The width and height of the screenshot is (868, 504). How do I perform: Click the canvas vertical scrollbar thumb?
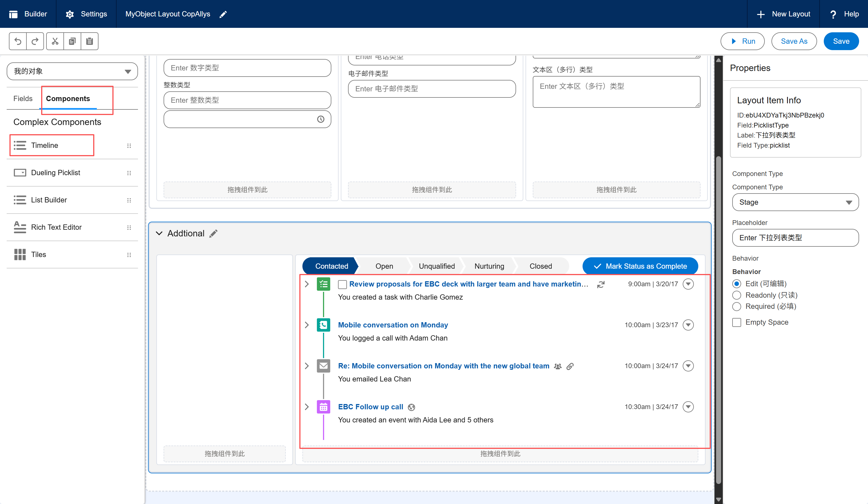coord(719,320)
